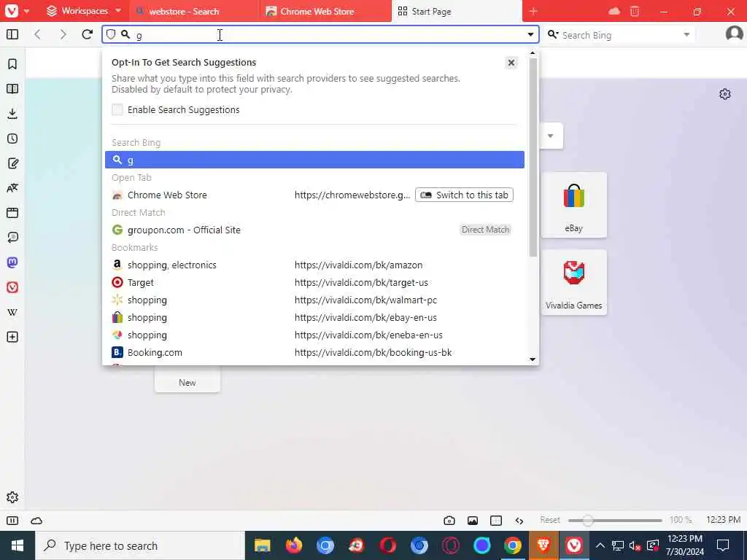Add a new web panel
747x560 pixels.
point(12,337)
